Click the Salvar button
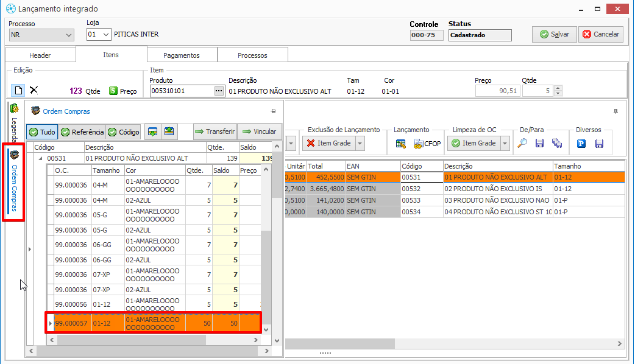 (x=554, y=35)
